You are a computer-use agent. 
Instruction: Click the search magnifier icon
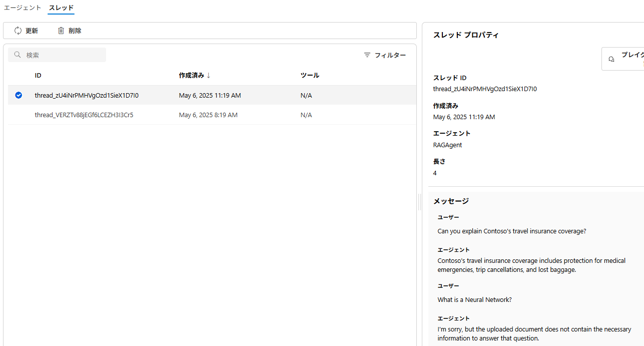coord(18,55)
